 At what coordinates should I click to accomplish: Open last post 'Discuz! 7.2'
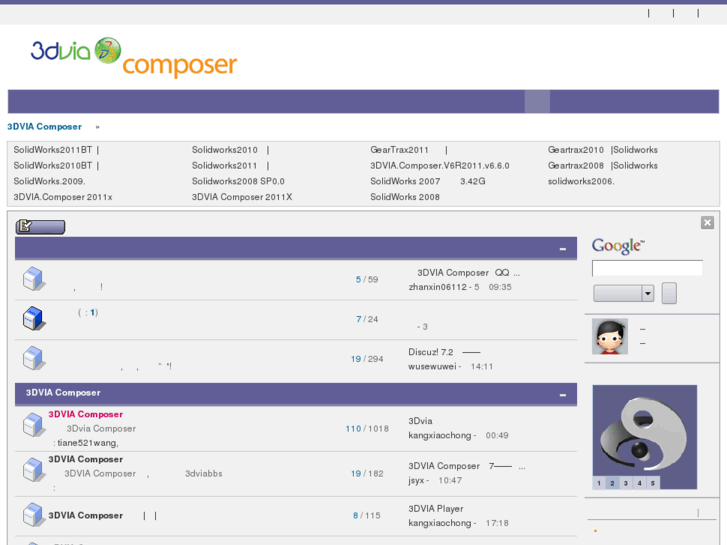click(444, 352)
